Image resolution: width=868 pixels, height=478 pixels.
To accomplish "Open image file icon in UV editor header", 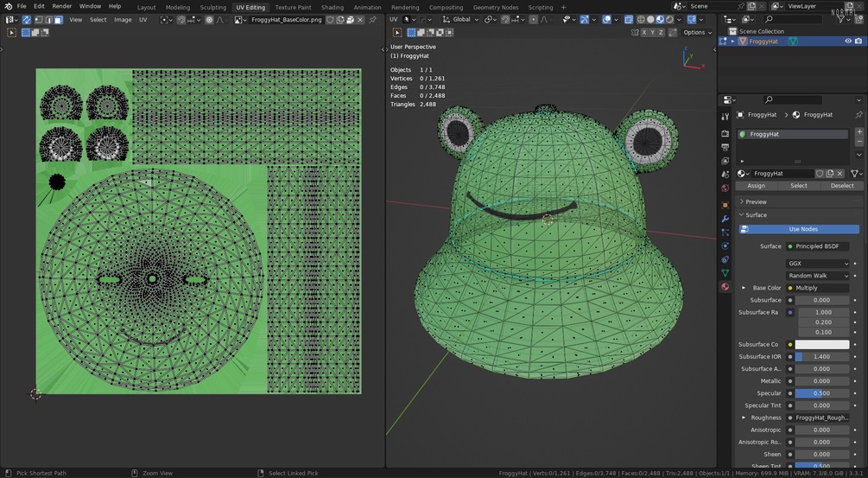I will [x=351, y=19].
